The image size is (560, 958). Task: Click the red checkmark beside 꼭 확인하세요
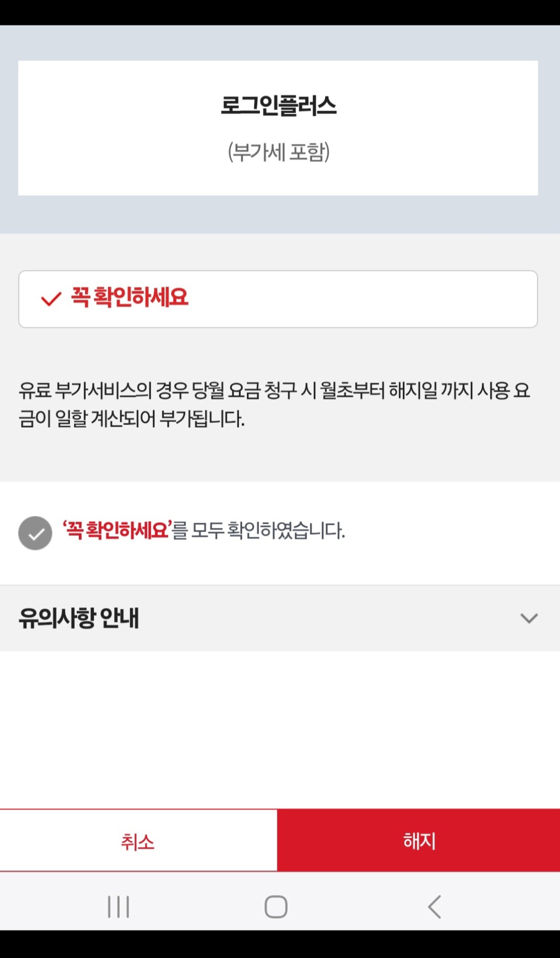click(x=50, y=298)
